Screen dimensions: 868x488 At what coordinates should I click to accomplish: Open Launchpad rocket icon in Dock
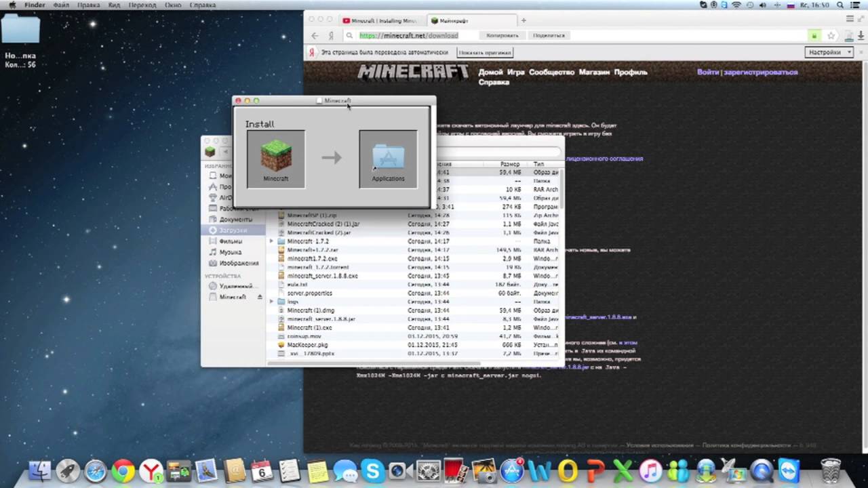point(68,470)
